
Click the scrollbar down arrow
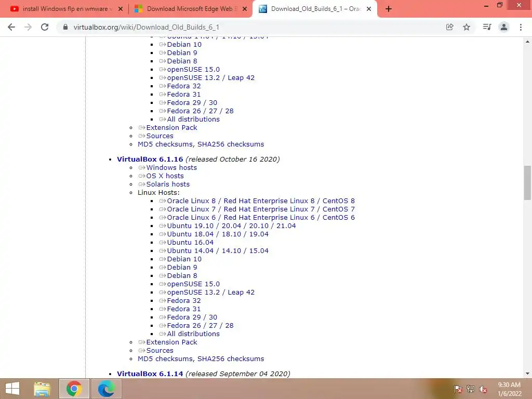pyautogui.click(x=527, y=374)
